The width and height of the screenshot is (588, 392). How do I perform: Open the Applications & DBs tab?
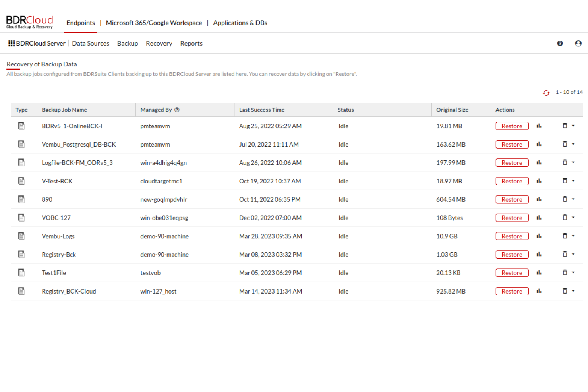[240, 23]
